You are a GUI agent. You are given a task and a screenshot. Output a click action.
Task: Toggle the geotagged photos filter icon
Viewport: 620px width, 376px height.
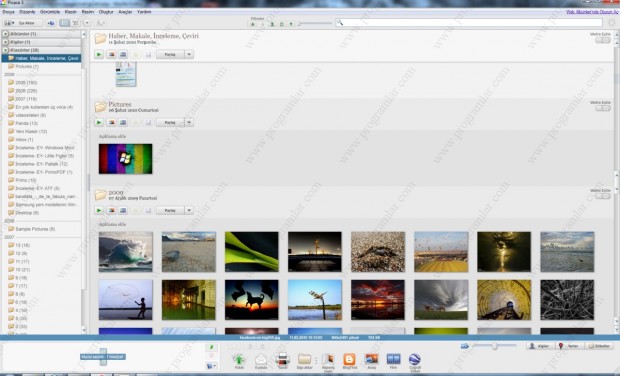[291, 24]
